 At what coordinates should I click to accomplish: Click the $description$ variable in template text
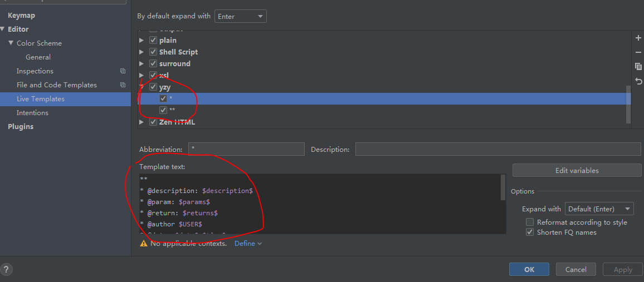coord(227,191)
